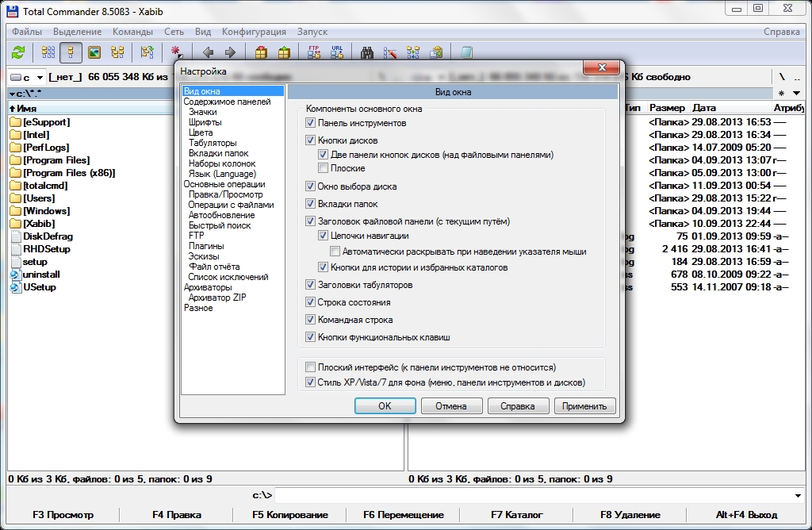This screenshot has width=812, height=530.
Task: Click the Forward arrow toolbar icon
Action: [x=230, y=52]
